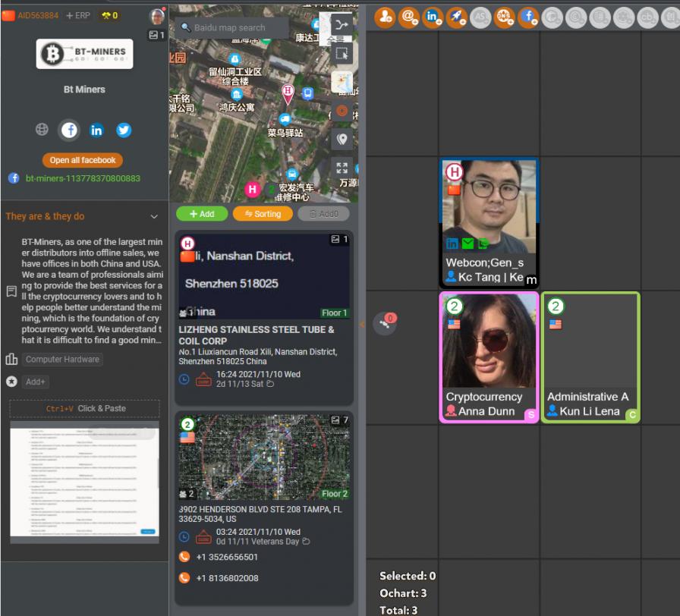Toggle the map layer type thumbnail
680x616 pixels.
coord(342,82)
